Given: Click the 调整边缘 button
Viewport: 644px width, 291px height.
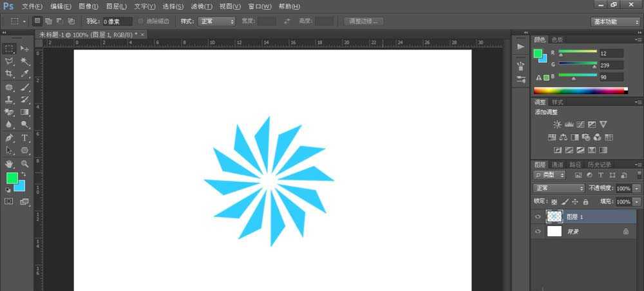Looking at the screenshot, I should [364, 21].
